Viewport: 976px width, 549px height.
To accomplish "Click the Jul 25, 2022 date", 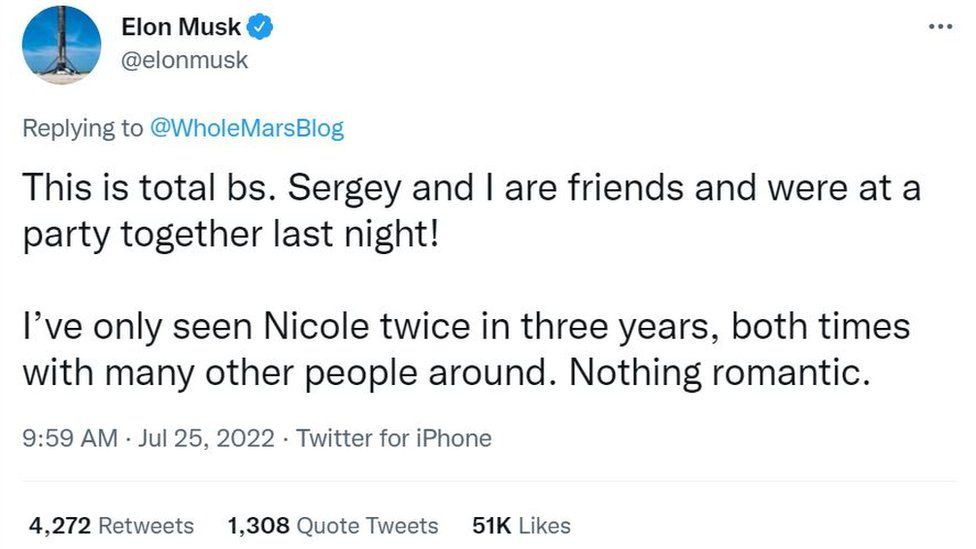I will [x=208, y=438].
